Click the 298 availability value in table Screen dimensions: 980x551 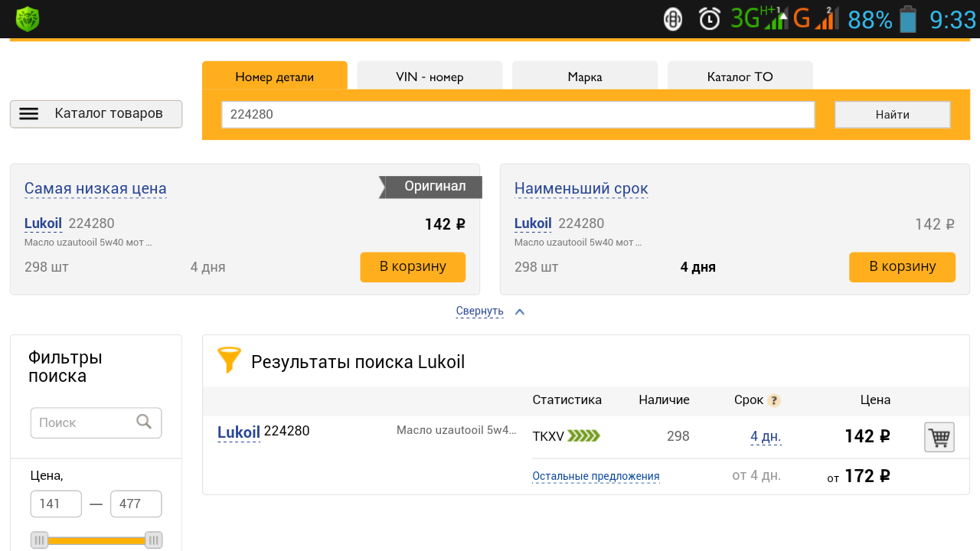coord(678,436)
